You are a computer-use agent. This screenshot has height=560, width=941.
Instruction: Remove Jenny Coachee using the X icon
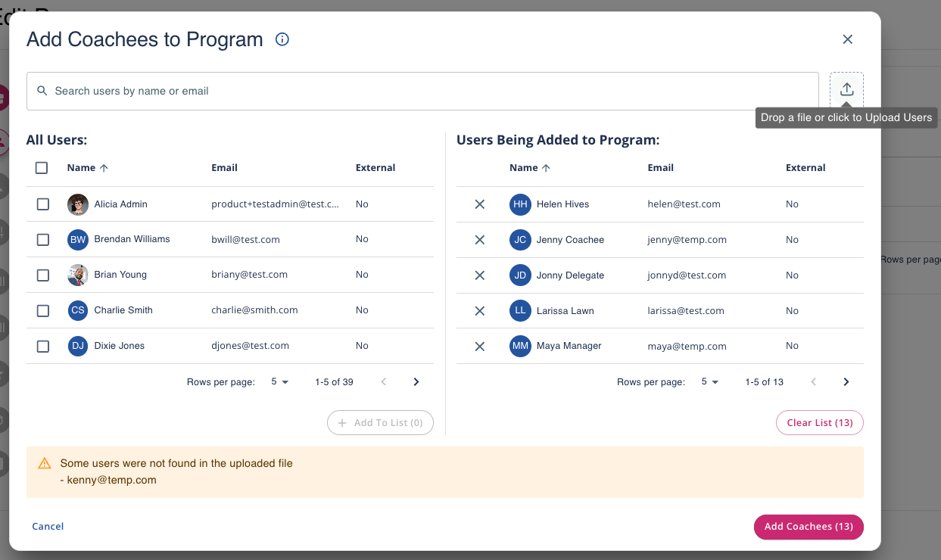479,240
